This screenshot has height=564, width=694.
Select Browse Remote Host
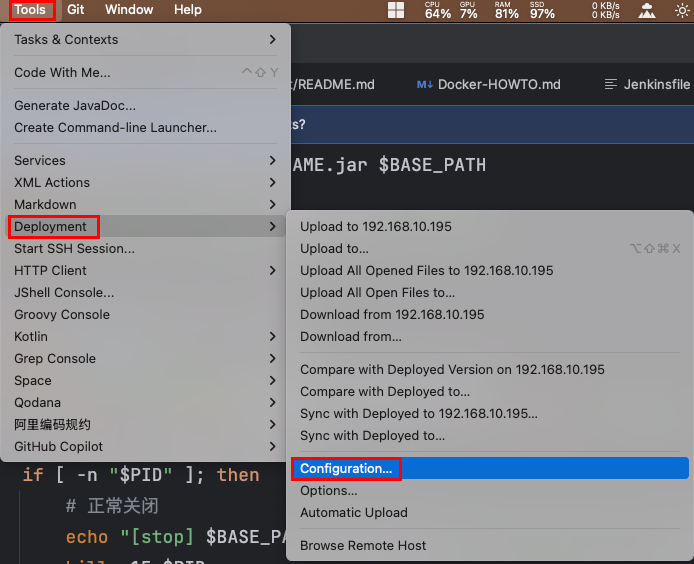[490, 545]
